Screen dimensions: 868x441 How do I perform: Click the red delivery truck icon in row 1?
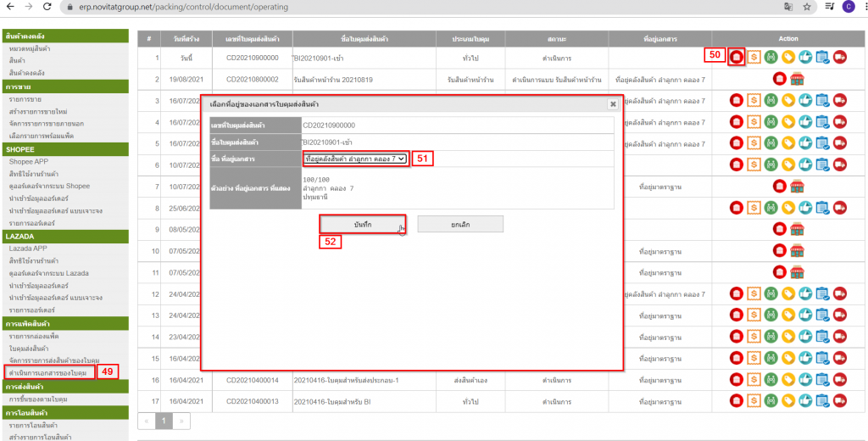pos(839,57)
